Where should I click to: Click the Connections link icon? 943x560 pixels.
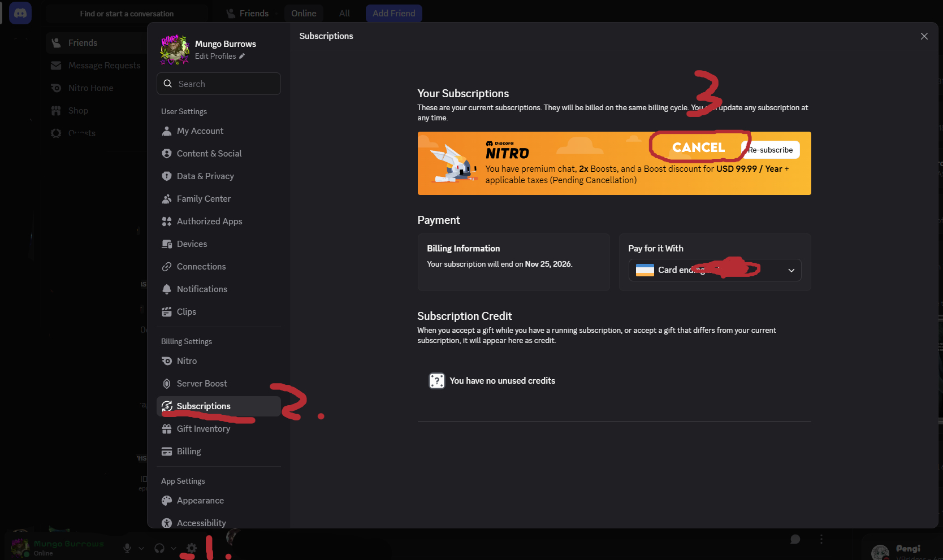(x=167, y=267)
